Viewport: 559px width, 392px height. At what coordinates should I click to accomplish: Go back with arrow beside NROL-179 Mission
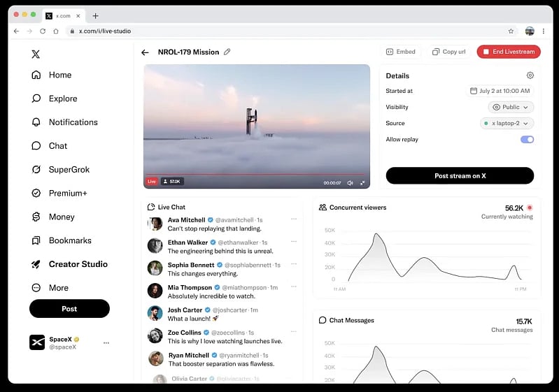(145, 52)
